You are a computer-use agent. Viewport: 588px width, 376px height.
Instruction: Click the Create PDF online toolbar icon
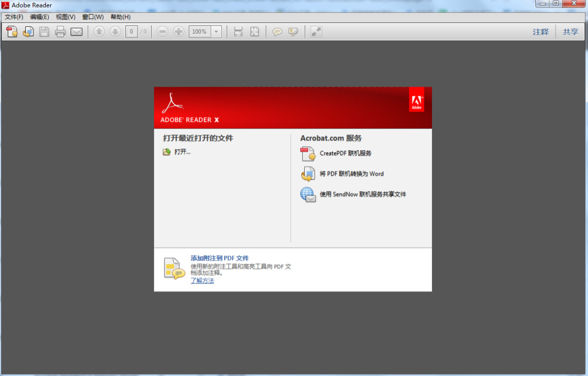click(x=12, y=32)
